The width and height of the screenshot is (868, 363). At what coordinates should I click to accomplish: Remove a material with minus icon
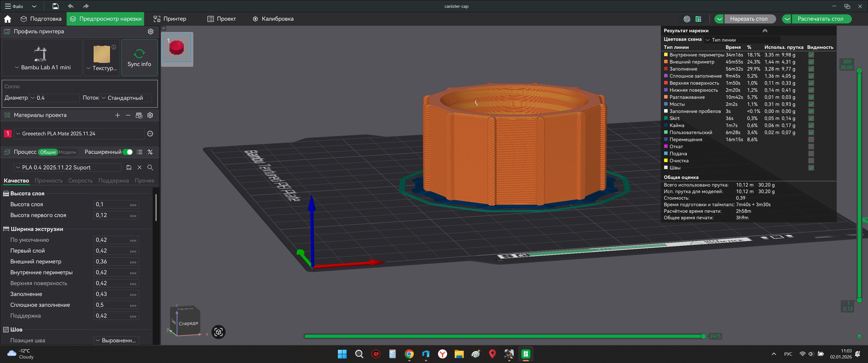coord(128,115)
